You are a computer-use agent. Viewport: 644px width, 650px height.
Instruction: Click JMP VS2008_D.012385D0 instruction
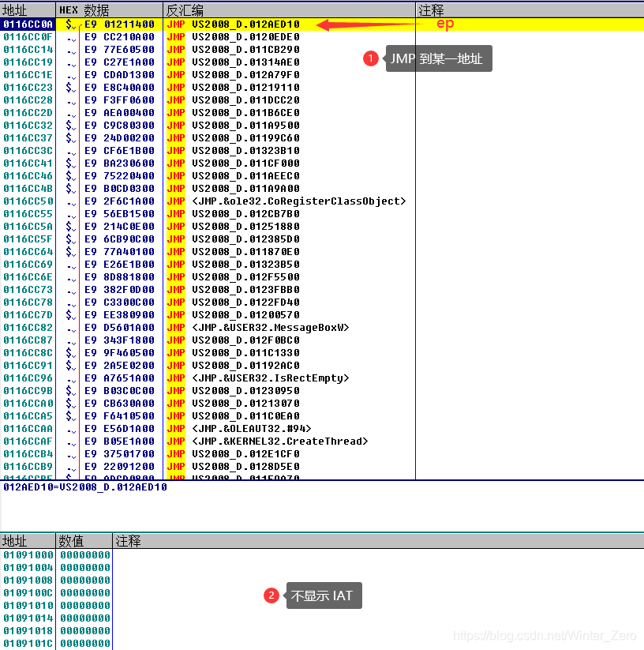[x=233, y=239]
